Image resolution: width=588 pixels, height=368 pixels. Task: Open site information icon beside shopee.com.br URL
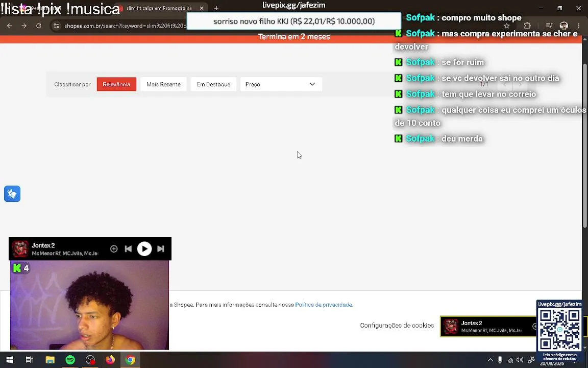[x=56, y=26]
